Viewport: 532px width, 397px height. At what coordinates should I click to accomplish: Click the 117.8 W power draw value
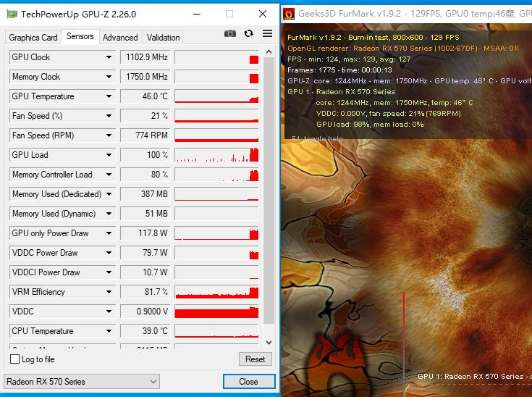tap(145, 233)
